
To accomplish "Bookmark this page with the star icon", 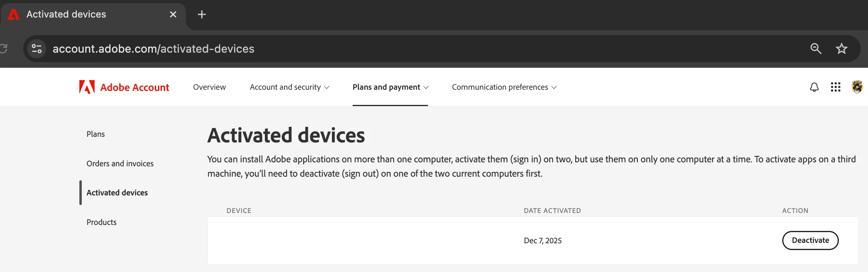I will pos(842,49).
